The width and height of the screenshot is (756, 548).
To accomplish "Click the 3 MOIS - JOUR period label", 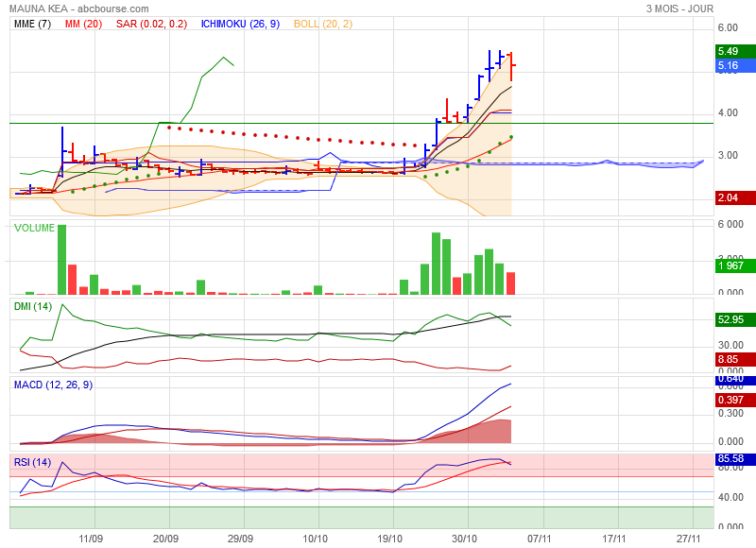I will [x=679, y=9].
